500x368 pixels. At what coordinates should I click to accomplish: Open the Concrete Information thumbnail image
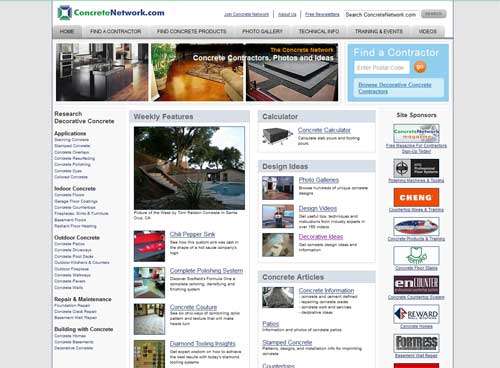278,297
